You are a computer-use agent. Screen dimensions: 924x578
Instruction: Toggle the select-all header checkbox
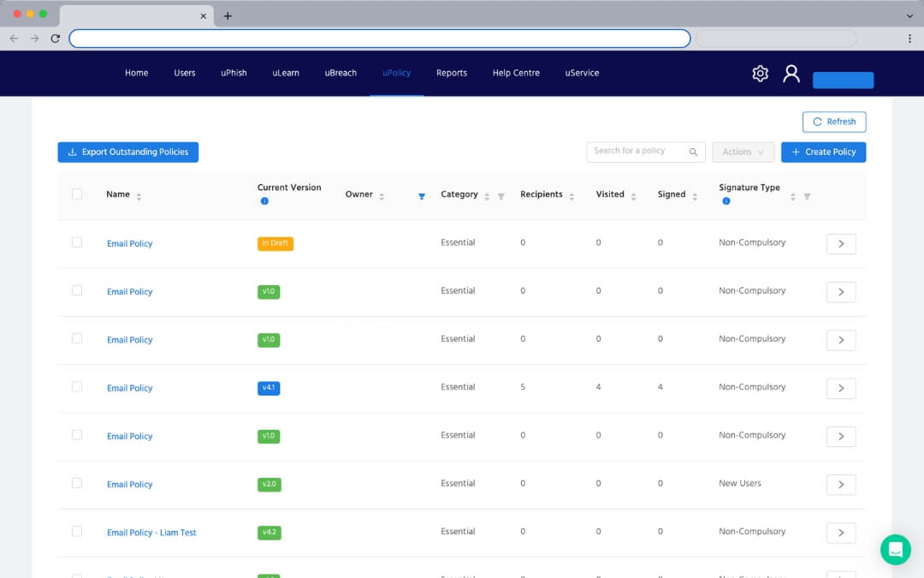(x=77, y=194)
